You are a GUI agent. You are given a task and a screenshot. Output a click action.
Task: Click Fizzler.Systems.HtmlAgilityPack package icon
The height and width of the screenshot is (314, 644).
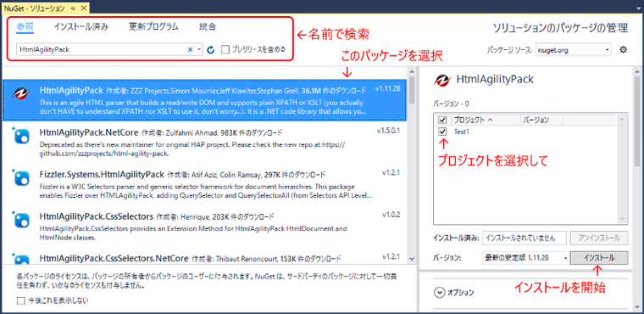pos(20,177)
